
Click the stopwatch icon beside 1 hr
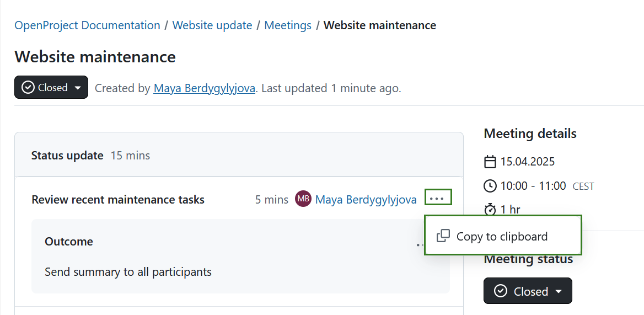point(490,210)
